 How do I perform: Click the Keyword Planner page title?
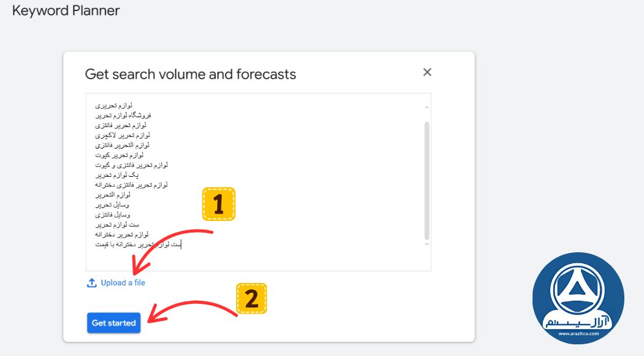pyautogui.click(x=66, y=10)
